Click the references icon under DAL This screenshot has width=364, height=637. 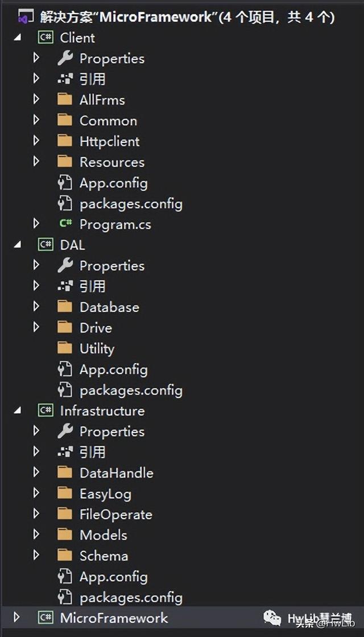click(x=65, y=286)
